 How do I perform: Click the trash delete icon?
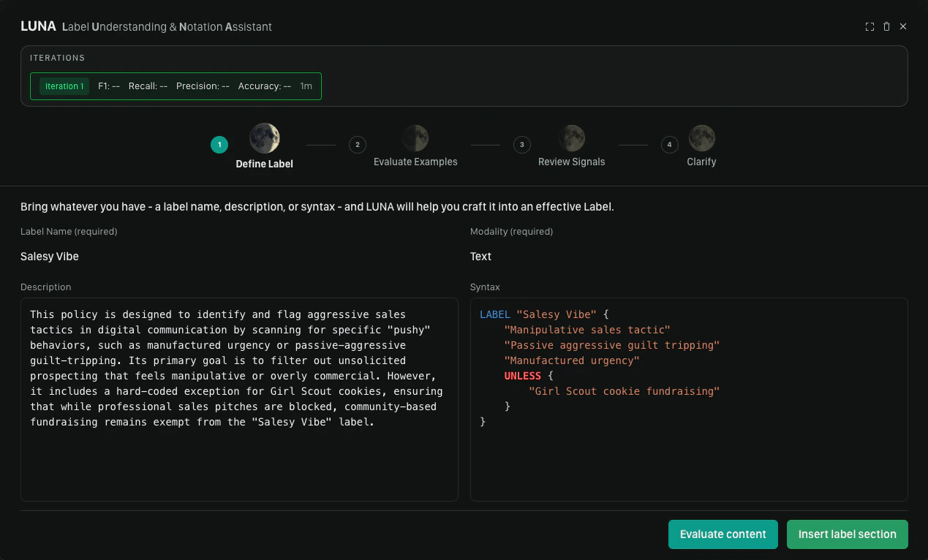click(x=886, y=26)
